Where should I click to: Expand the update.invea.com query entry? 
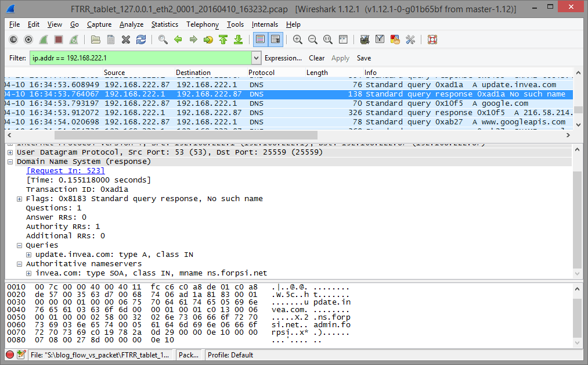[29, 255]
